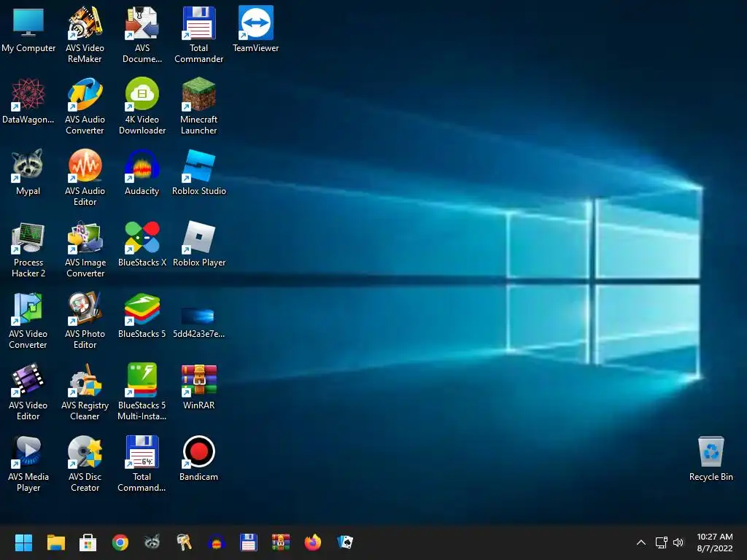The image size is (747, 560).
Task: Select the Bandicam desktop shortcut
Action: [198, 458]
